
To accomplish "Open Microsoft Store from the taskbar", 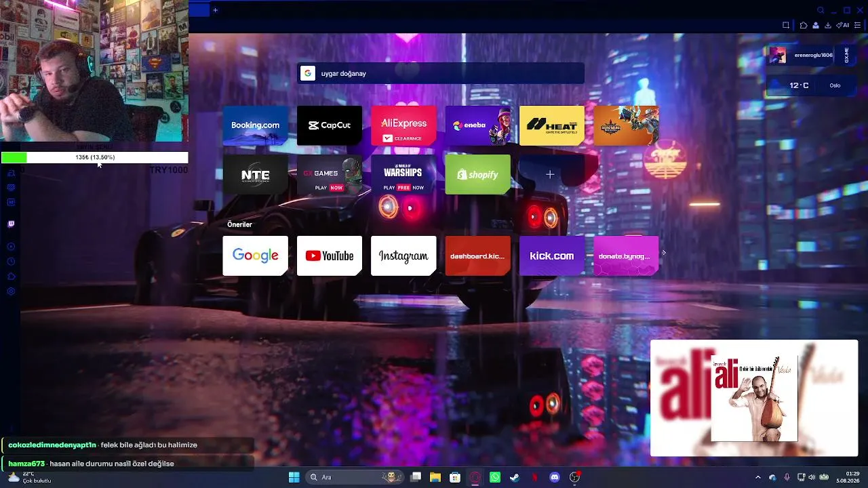I will point(455,477).
